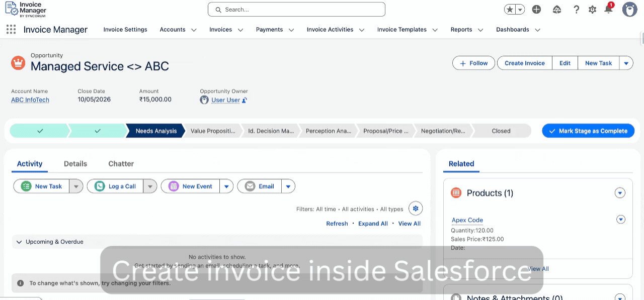Open the Invoices nav tab
Screen dimensions: 644x300
point(220,30)
